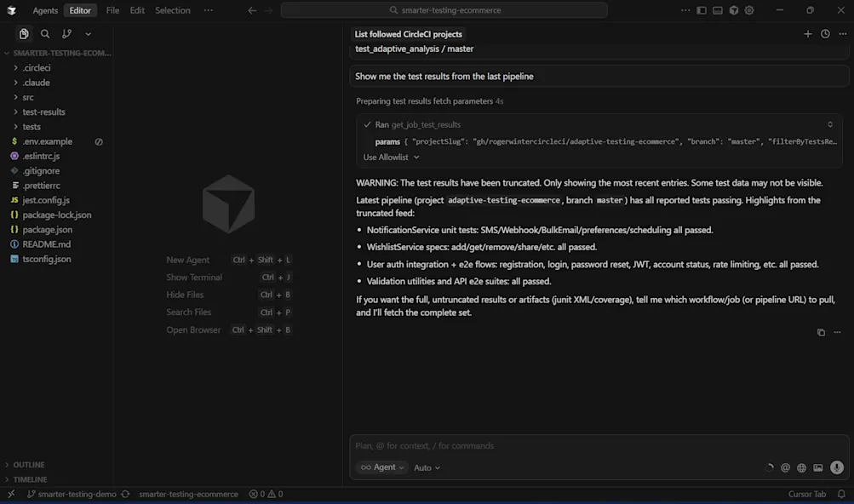Click the Open Browser shortcut entry

(x=229, y=329)
